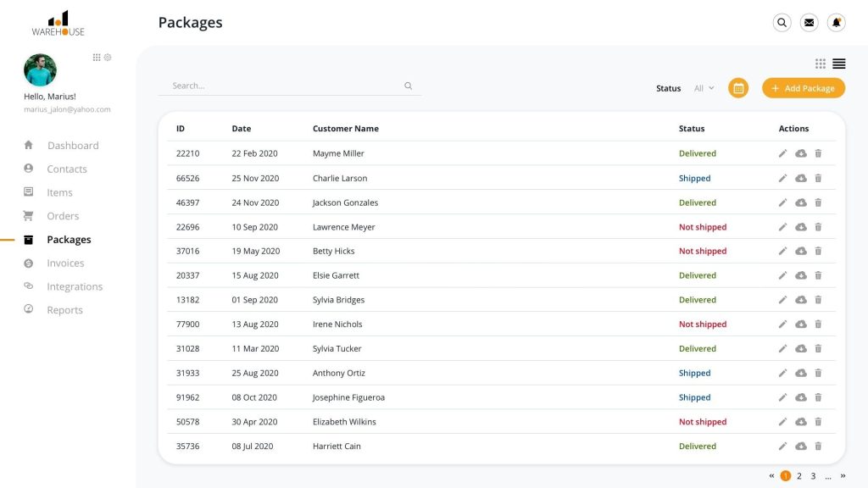
Task: Go to next pages with » arrow
Action: [x=843, y=476]
